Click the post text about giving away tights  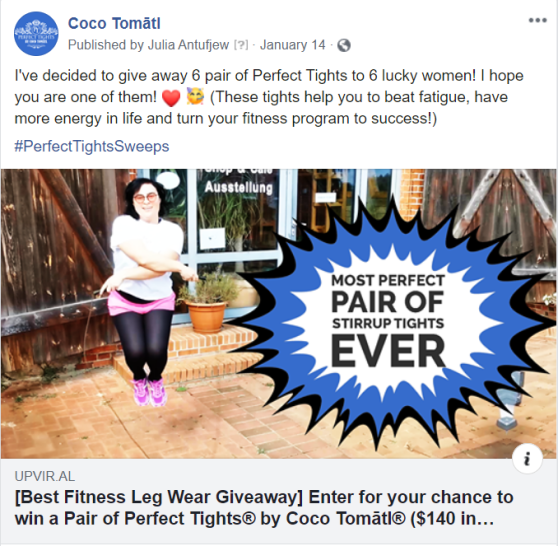[x=269, y=97]
